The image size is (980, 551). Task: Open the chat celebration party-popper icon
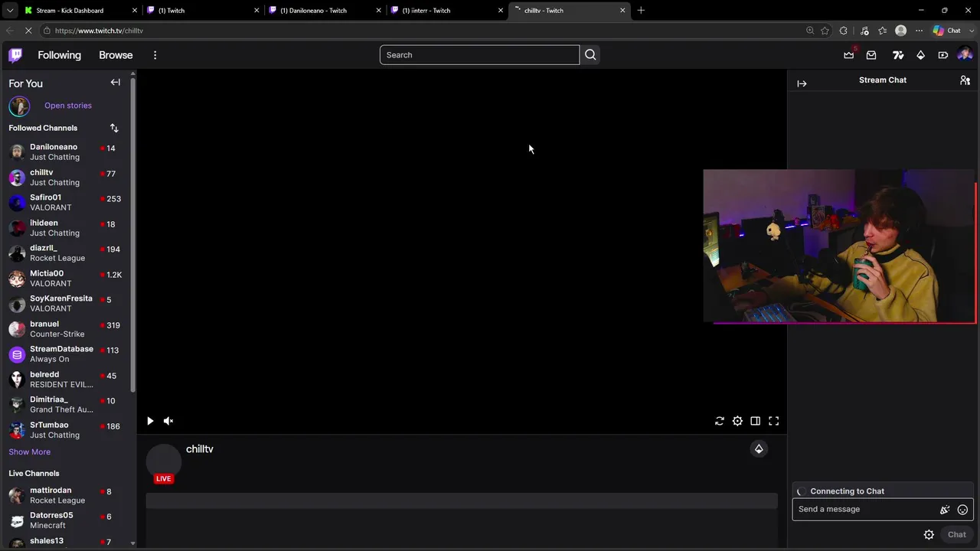tap(945, 510)
